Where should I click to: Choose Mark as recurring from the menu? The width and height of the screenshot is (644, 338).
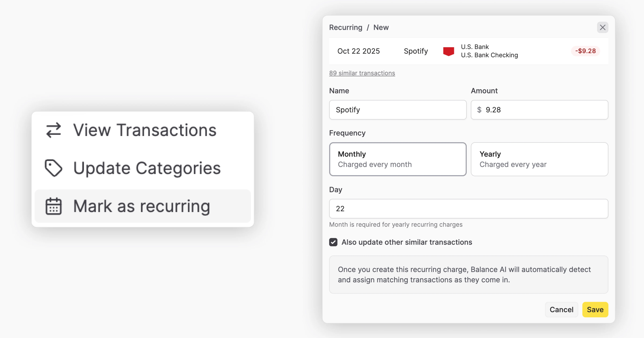142,206
